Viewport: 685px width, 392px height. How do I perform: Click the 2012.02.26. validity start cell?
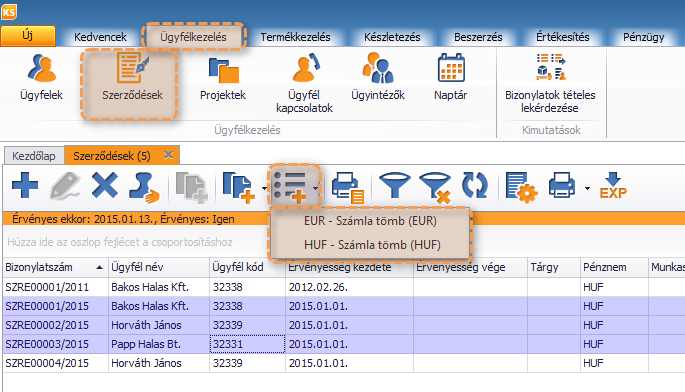[349, 287]
